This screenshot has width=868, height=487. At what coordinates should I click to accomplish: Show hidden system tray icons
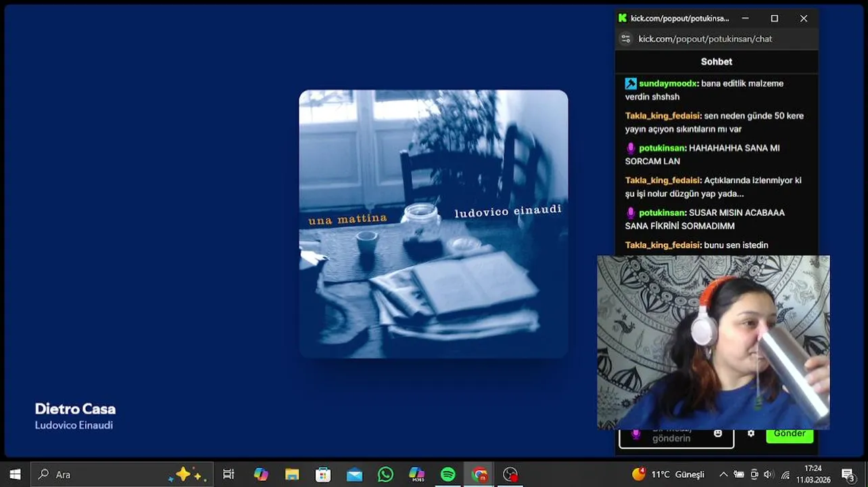coord(723,474)
